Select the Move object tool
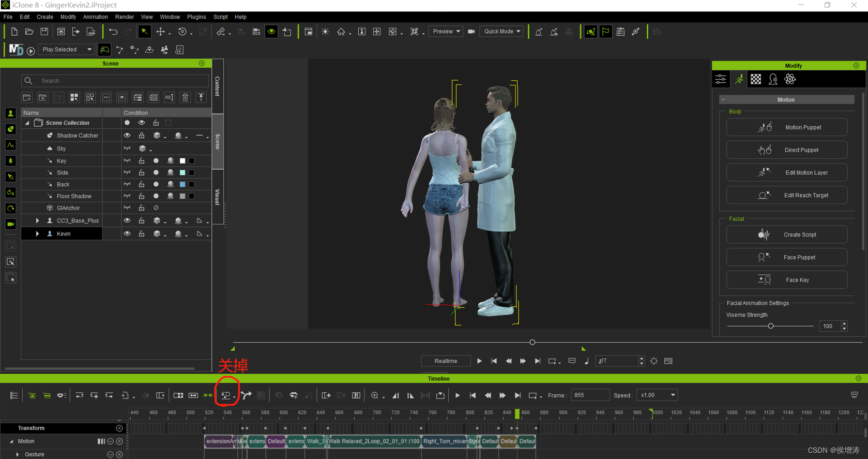The height and width of the screenshot is (459, 868). click(161, 32)
